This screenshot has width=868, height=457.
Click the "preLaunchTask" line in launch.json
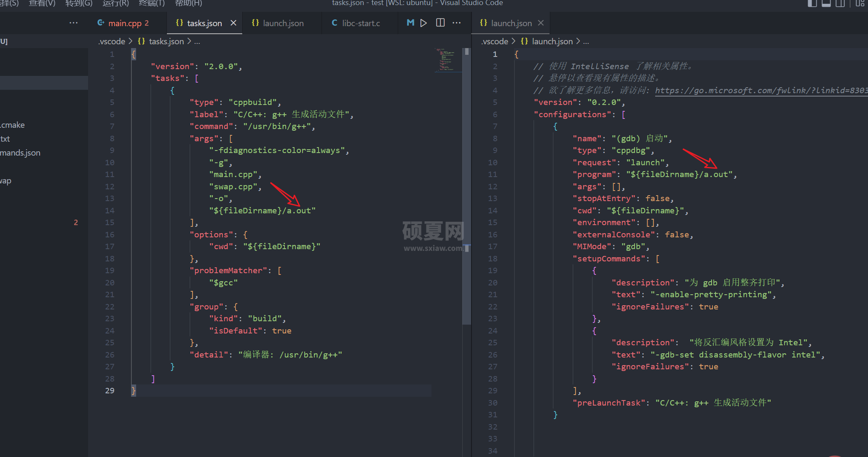[x=672, y=403]
